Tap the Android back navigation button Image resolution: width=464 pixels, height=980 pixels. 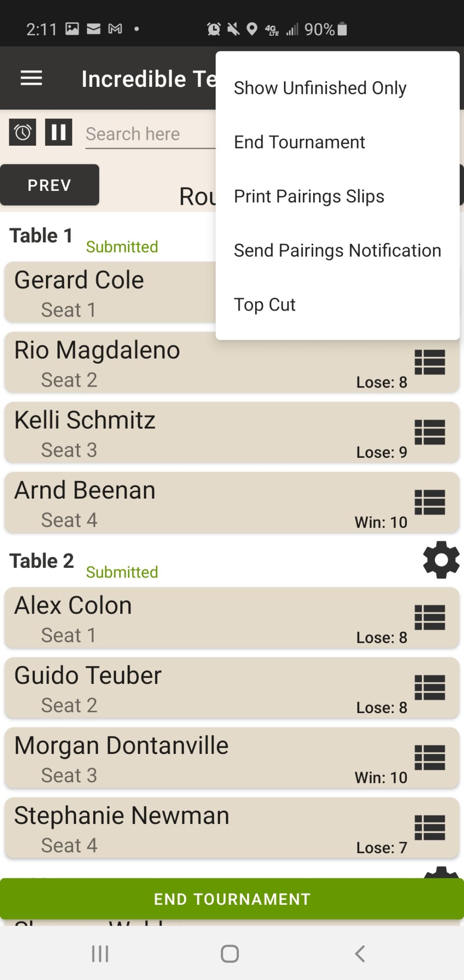(x=360, y=954)
